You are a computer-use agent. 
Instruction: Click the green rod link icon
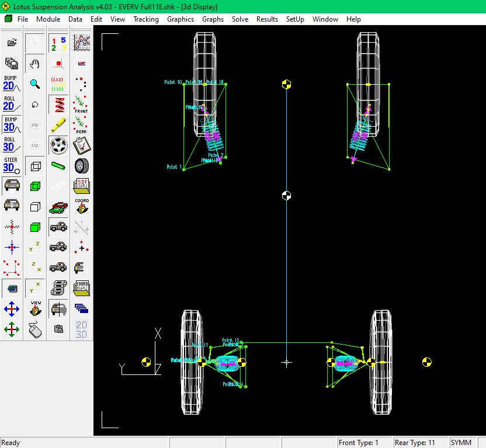[58, 166]
